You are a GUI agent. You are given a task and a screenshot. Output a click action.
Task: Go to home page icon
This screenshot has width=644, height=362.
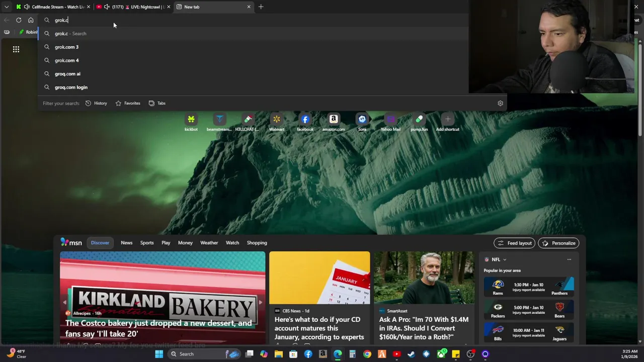[x=31, y=20]
